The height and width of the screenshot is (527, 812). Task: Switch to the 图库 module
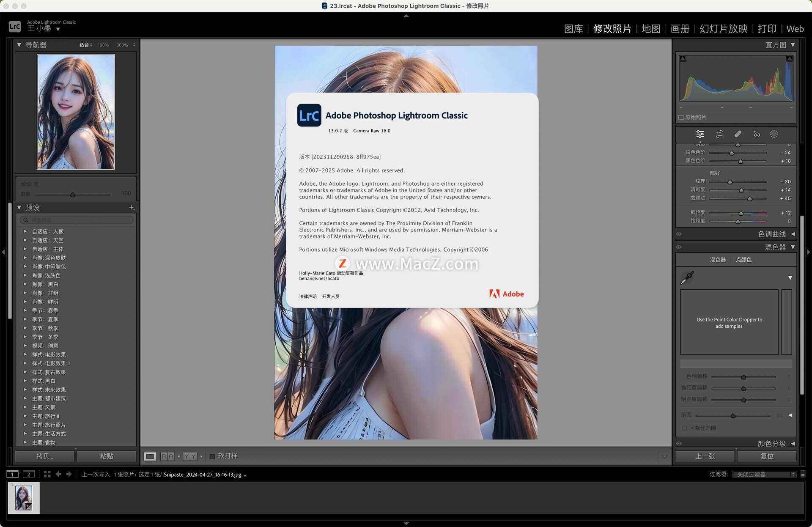pos(573,29)
